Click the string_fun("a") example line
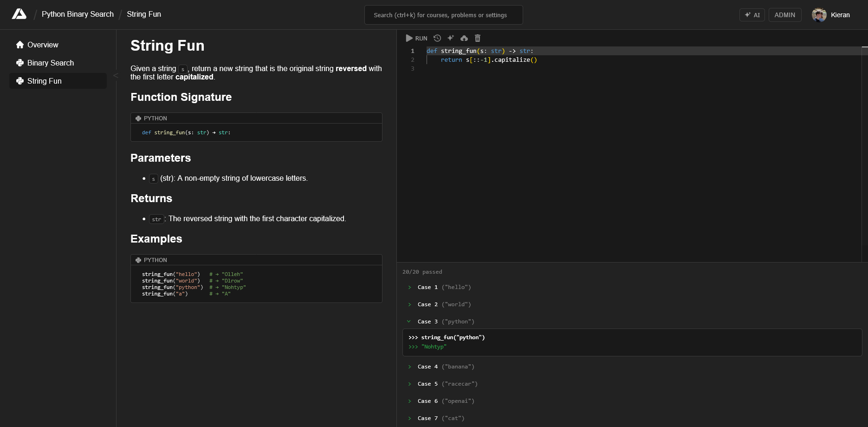Screen dimensions: 868x427 (186, 294)
